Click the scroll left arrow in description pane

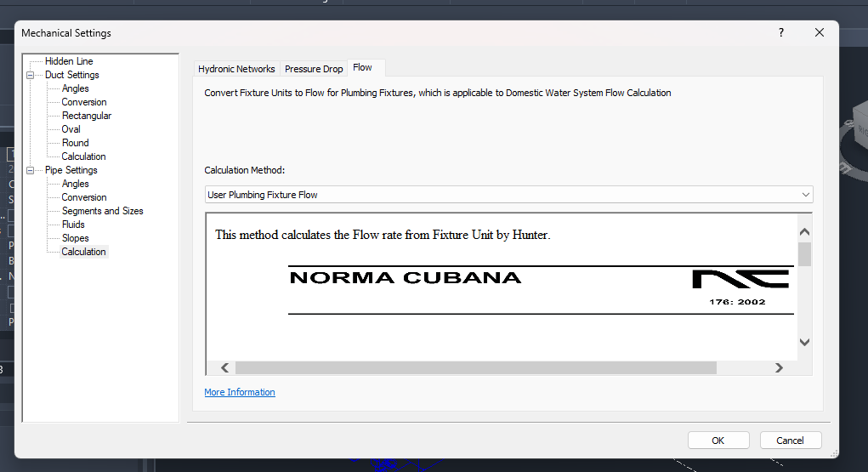pos(225,367)
